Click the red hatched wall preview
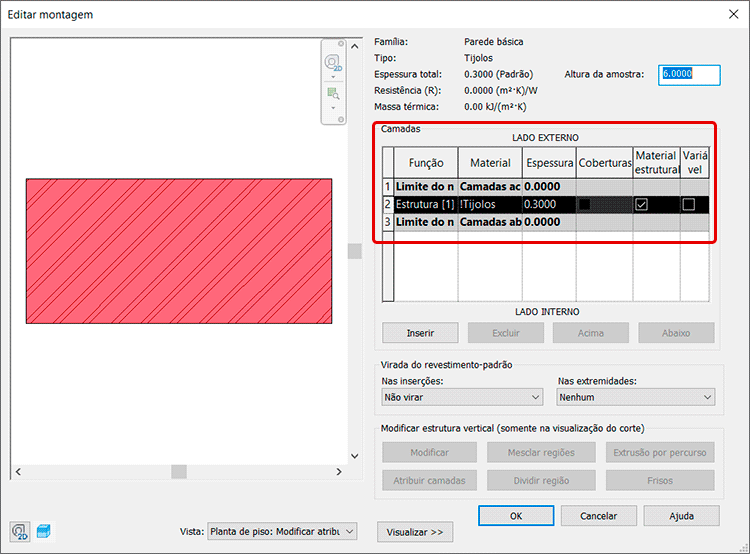 179,251
